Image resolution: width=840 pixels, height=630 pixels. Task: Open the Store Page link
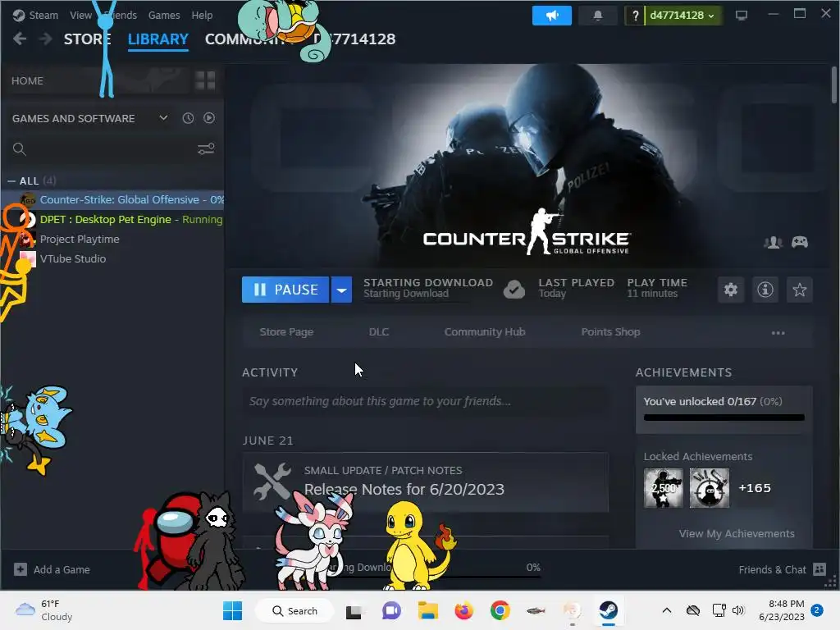pos(286,332)
